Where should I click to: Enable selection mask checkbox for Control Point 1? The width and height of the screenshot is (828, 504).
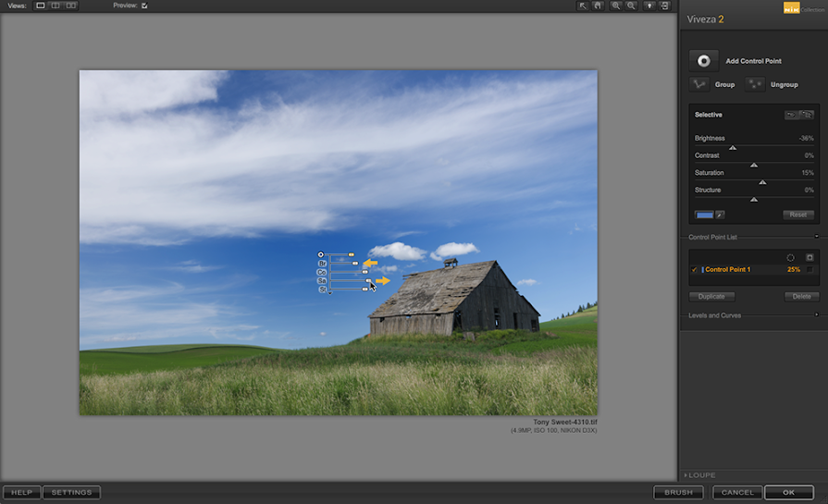[x=809, y=270]
